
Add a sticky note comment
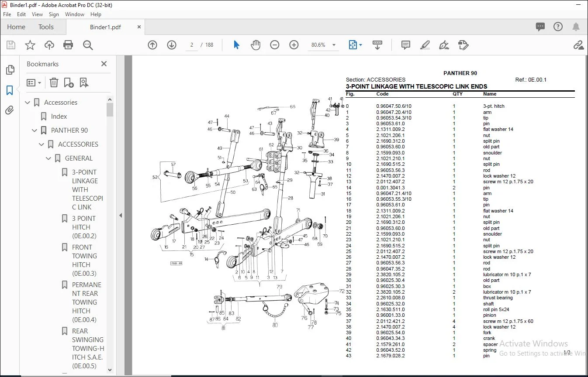(x=406, y=45)
